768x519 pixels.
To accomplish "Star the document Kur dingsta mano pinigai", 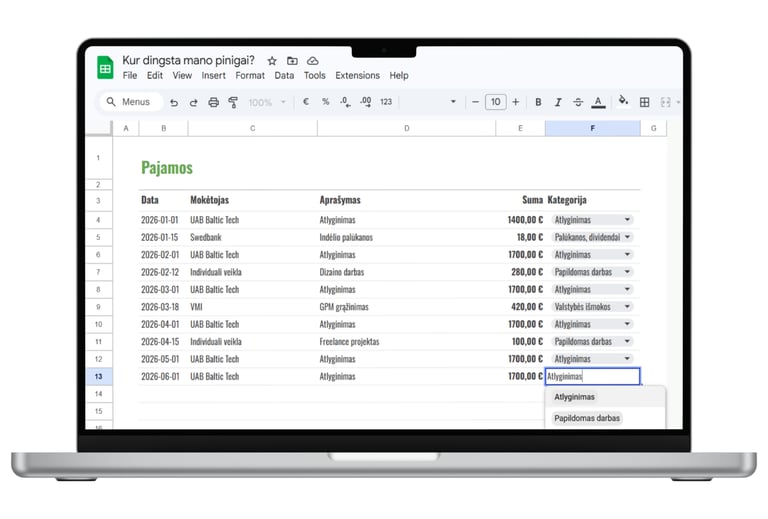I will [x=272, y=61].
